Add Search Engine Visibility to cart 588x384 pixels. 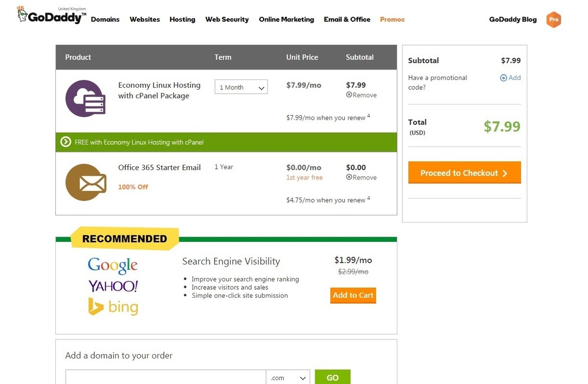(x=353, y=295)
